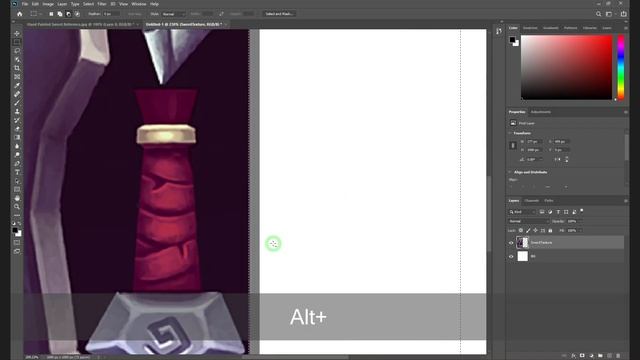Open the search icon at top right
This screenshot has height=360, width=640.
coord(598,14)
